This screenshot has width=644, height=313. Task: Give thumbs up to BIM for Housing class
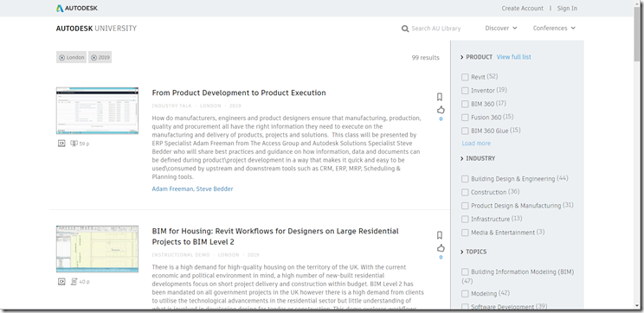click(441, 248)
